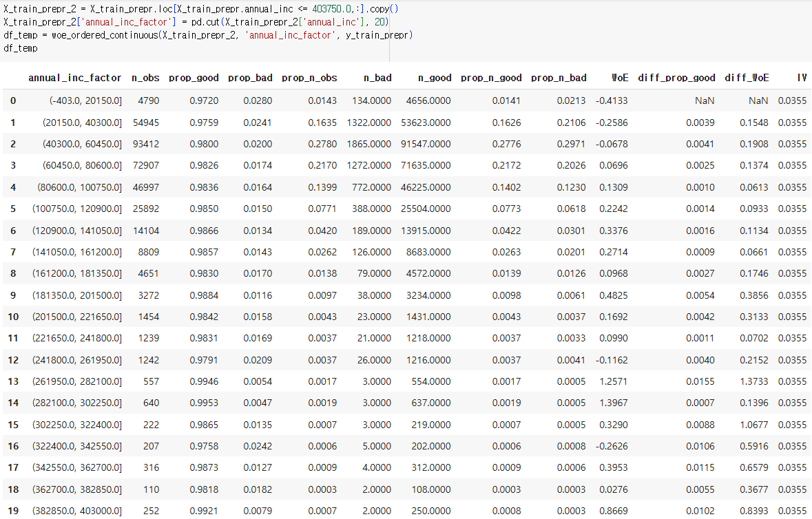Viewport: 812px width, 519px height.
Task: Click the WoE value 1.3967
Action: pyautogui.click(x=614, y=403)
